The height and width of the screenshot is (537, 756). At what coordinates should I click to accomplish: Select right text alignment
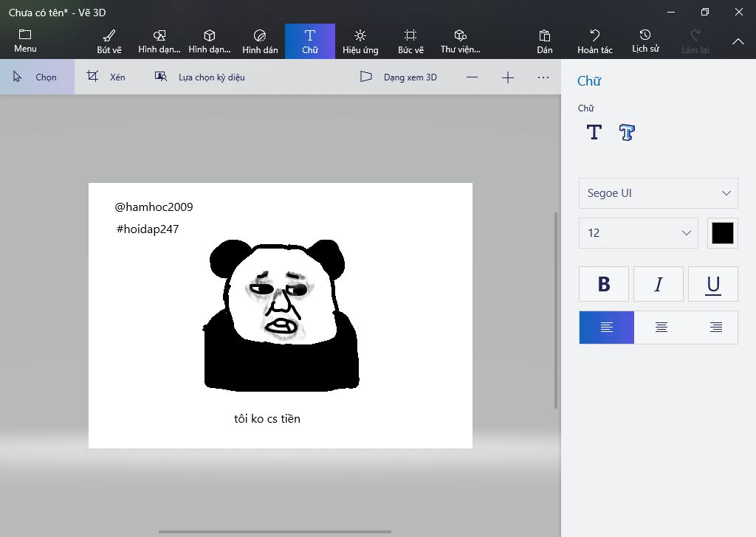[x=715, y=328]
